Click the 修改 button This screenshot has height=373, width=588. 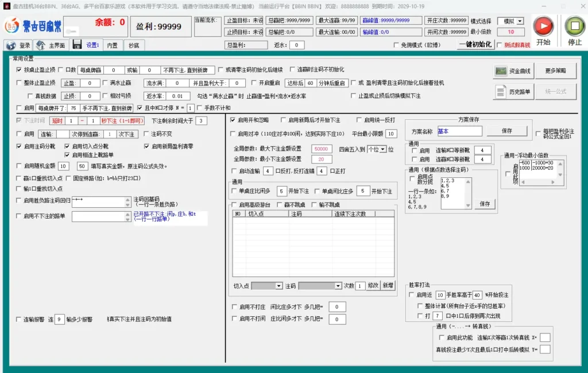[373, 286]
